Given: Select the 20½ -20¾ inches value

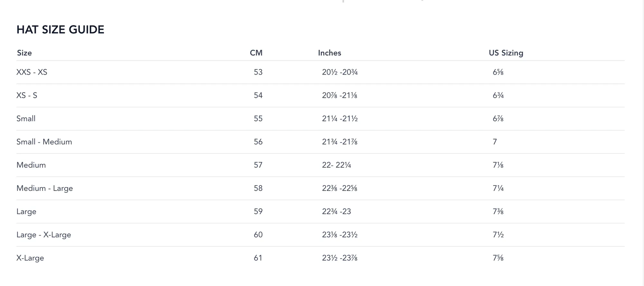Looking at the screenshot, I should 340,72.
